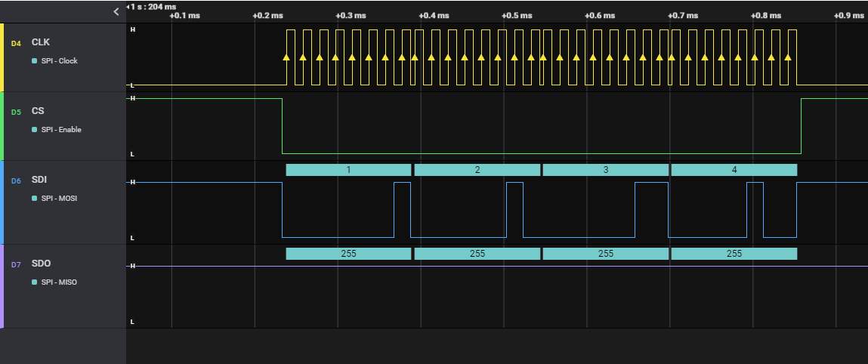Click the 1 s : 204 ms time label
This screenshot has width=868, height=364.
point(153,6)
